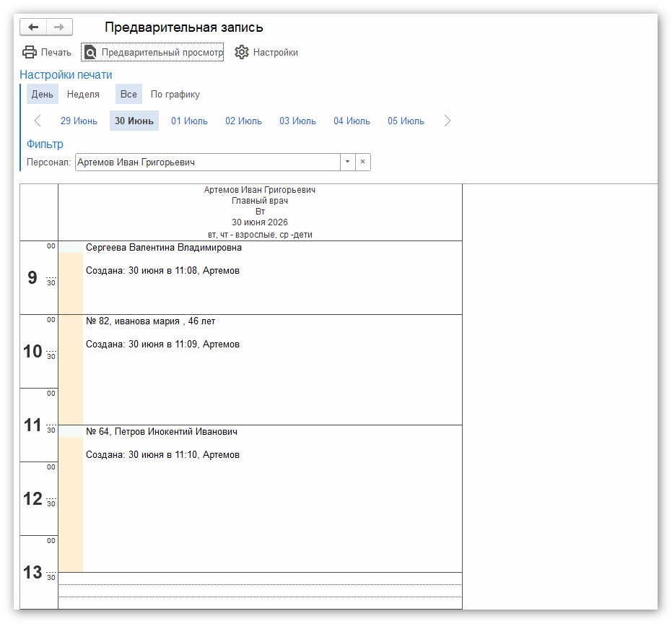The image size is (672, 624).
Task: Open Предварительный просмотр print preview
Action: pos(152,52)
